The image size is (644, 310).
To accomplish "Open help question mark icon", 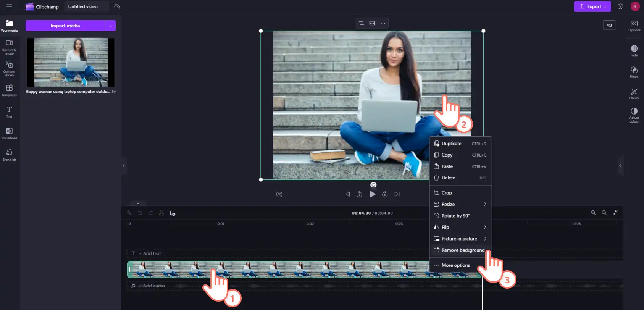I will [x=620, y=6].
